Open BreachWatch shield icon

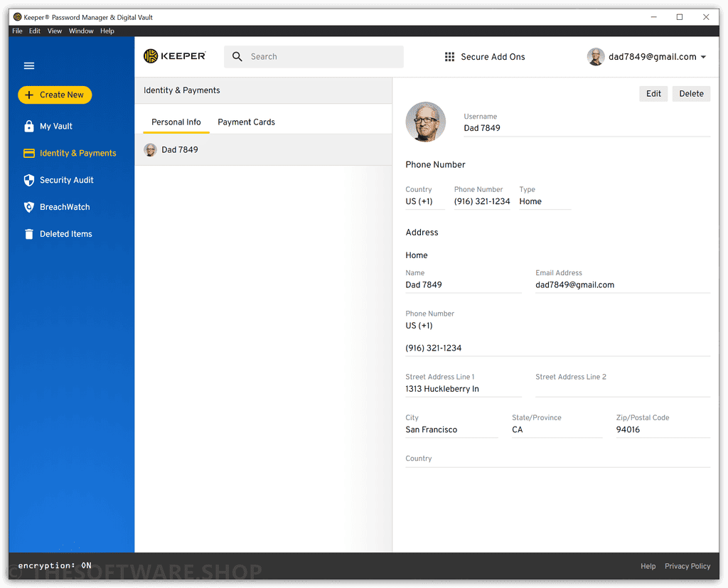pyautogui.click(x=28, y=207)
